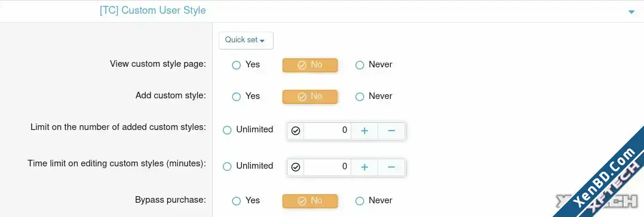Click plus icon for custom styles limit

tap(364, 131)
